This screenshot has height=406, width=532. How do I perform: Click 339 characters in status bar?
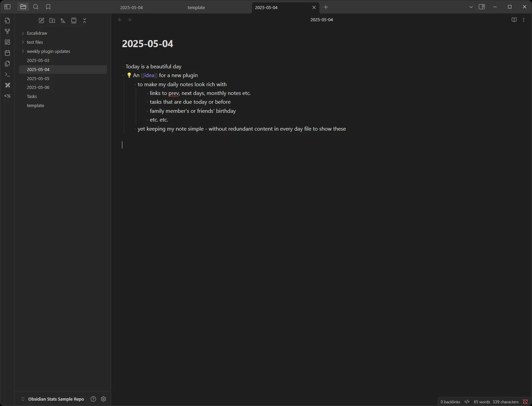coord(505,402)
